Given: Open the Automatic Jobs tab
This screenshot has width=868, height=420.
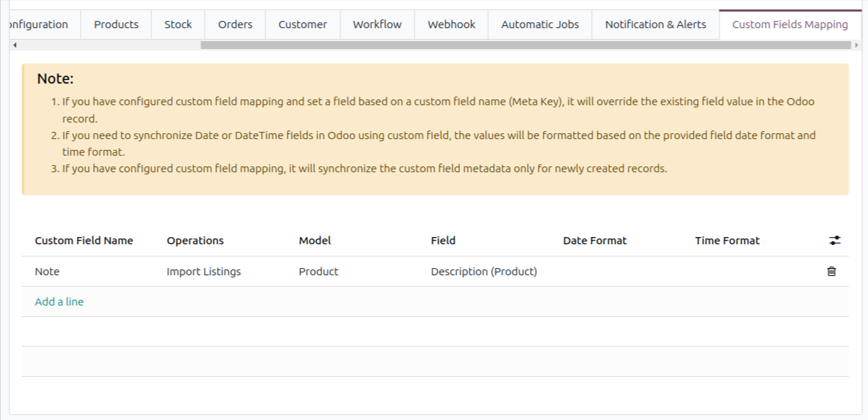Looking at the screenshot, I should (540, 24).
